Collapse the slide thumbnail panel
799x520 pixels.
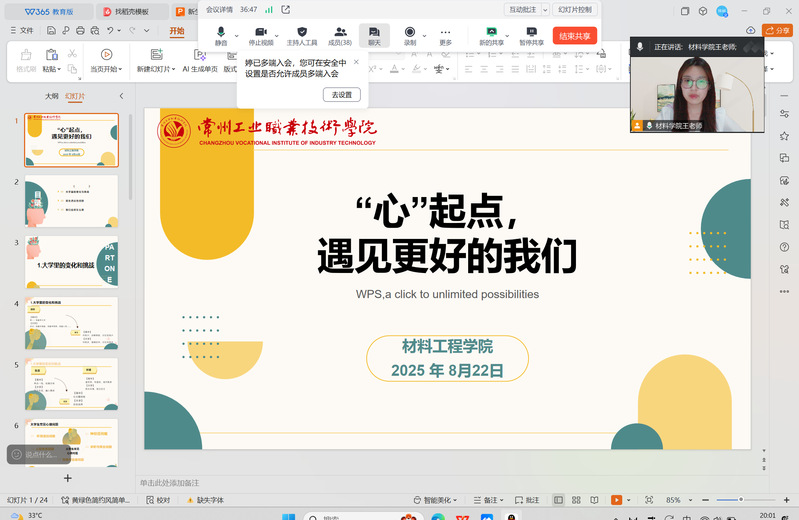pyautogui.click(x=121, y=96)
